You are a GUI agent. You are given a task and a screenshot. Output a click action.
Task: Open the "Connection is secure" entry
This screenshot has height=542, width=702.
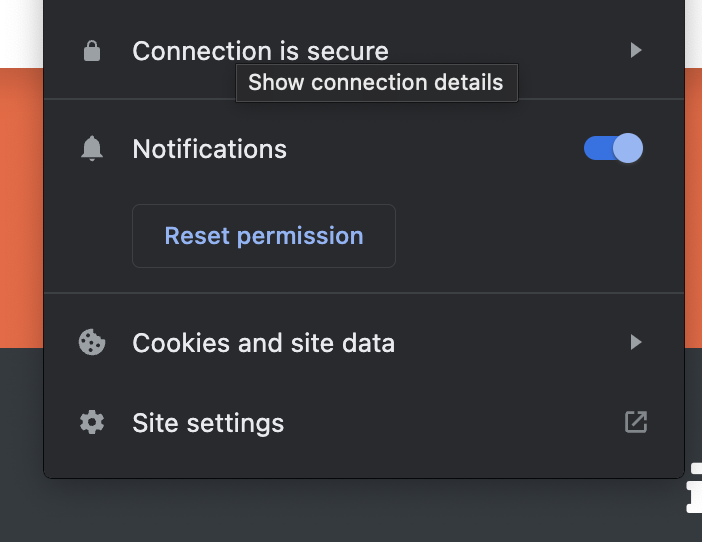(x=260, y=50)
